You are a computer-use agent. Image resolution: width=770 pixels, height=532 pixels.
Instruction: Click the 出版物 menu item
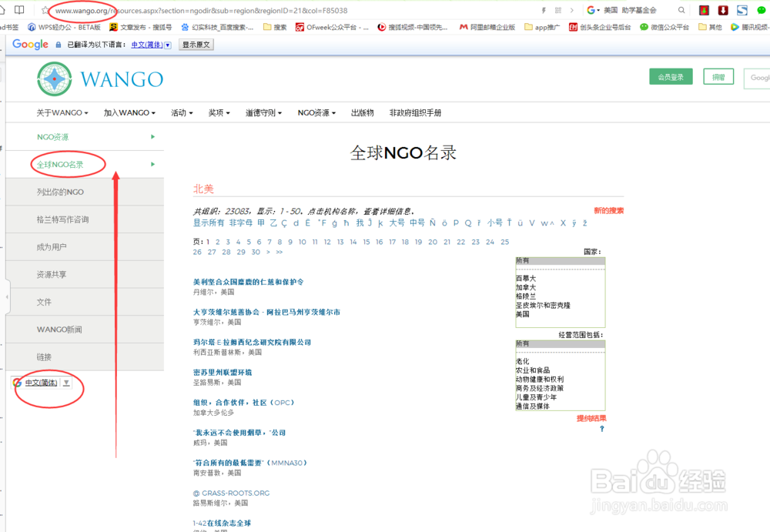[362, 112]
